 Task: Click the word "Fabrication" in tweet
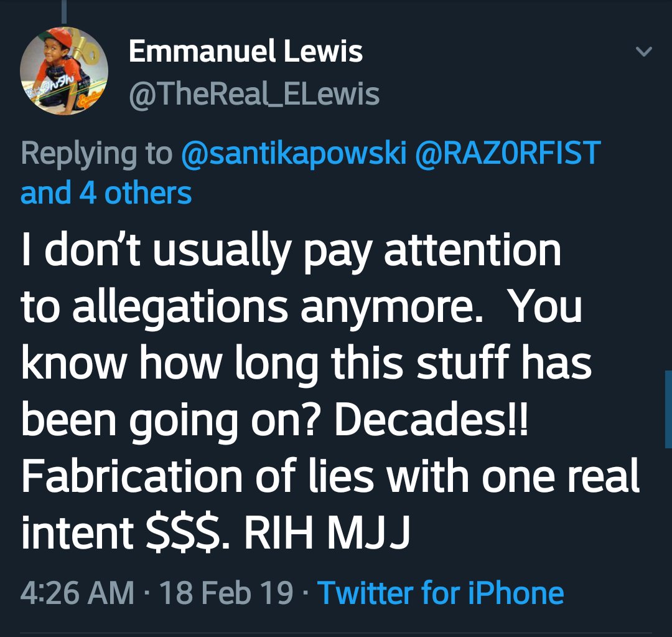pyautogui.click(x=132, y=476)
